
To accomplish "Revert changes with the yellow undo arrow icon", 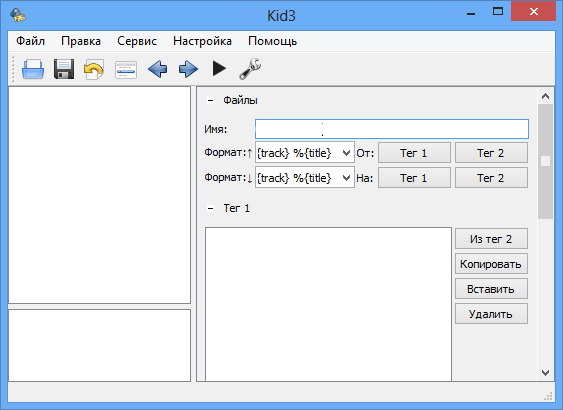I will (x=94, y=69).
